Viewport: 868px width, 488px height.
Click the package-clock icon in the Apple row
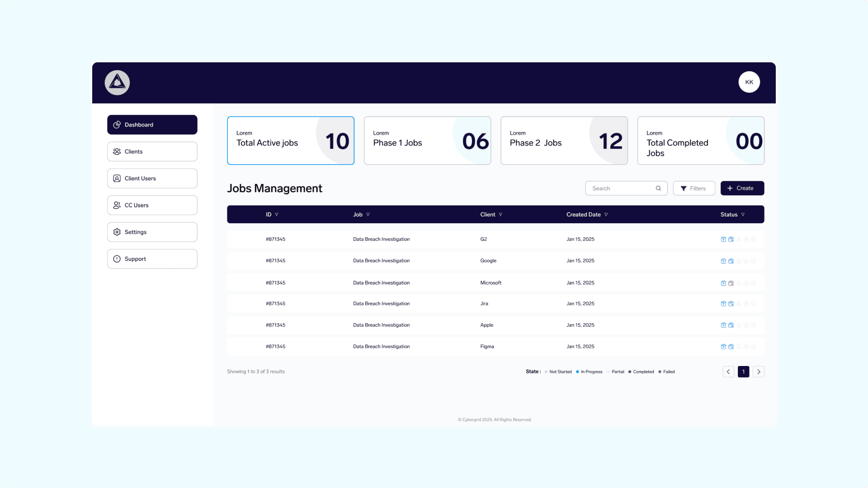coord(731,325)
